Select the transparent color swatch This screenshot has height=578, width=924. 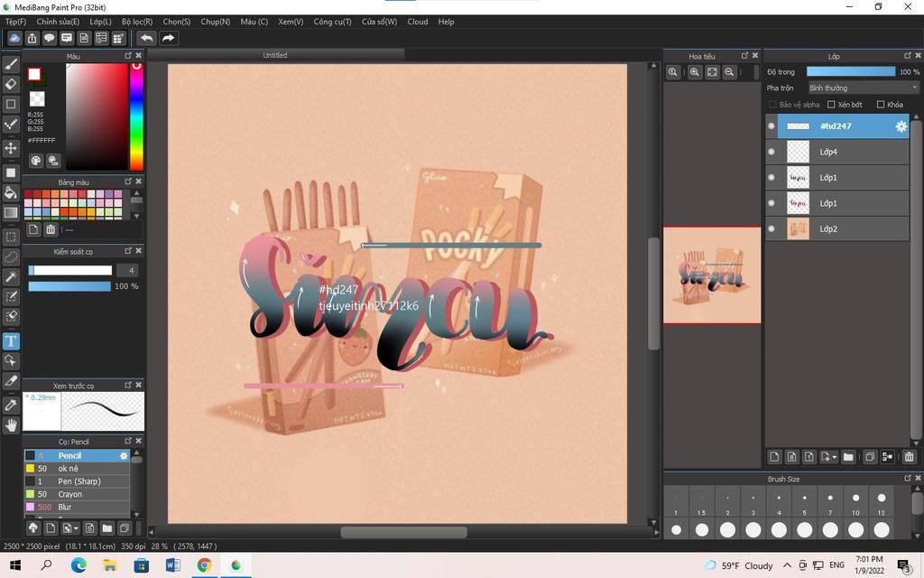tap(37, 98)
